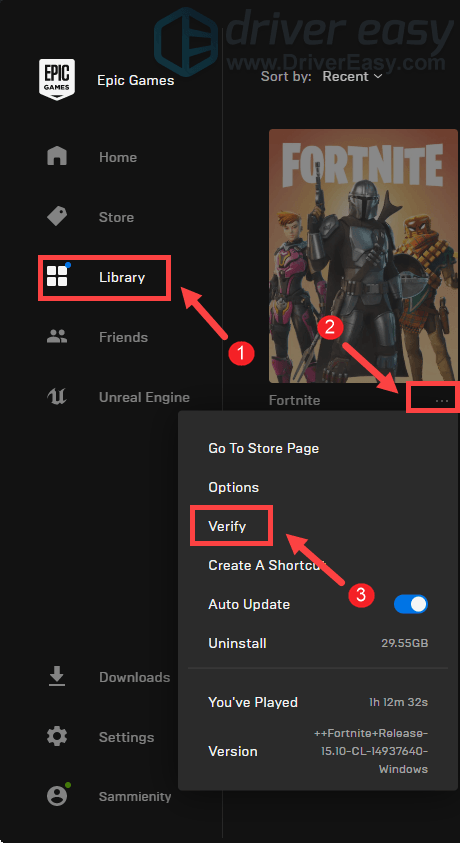Open the Fortnite three-dot options menu
460x843 pixels.
(442, 401)
